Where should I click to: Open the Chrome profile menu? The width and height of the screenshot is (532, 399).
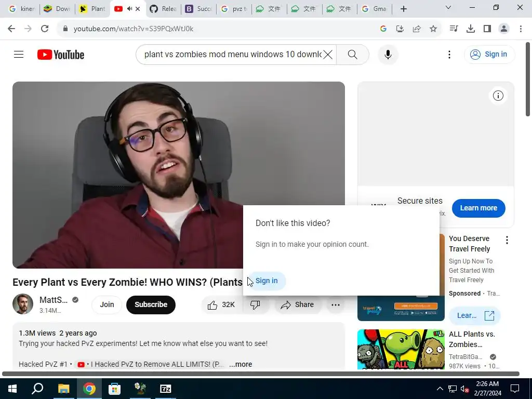(504, 29)
